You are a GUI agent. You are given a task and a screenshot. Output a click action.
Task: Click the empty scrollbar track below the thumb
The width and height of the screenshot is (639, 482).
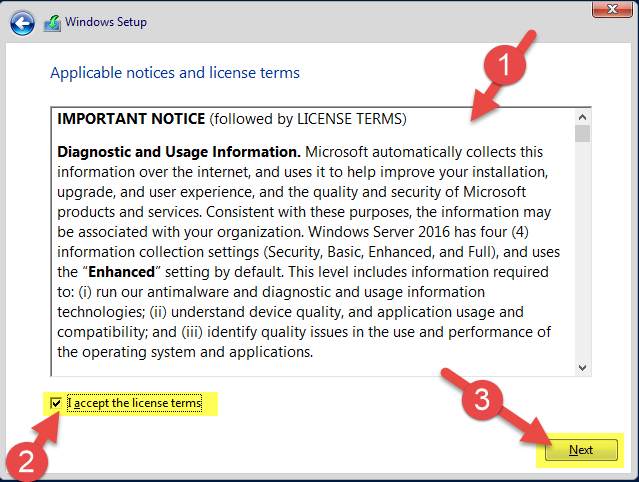coord(582,251)
